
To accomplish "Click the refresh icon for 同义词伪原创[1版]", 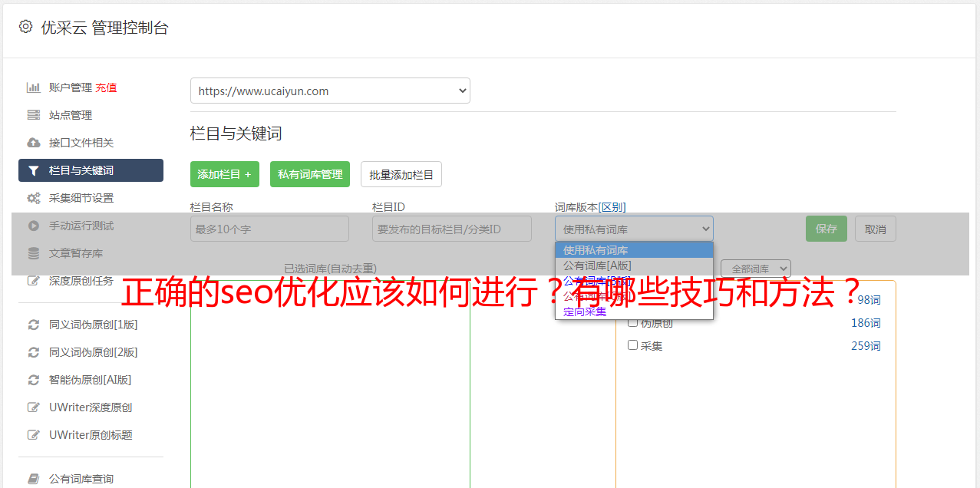I will (33, 325).
